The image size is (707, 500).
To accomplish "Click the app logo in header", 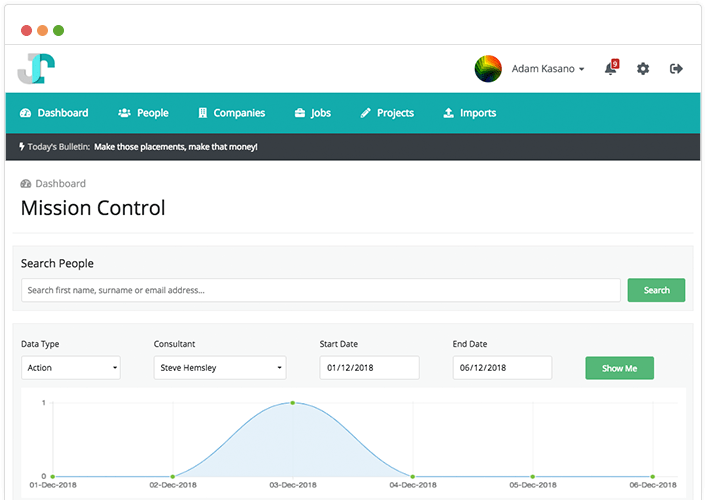I will coord(36,68).
